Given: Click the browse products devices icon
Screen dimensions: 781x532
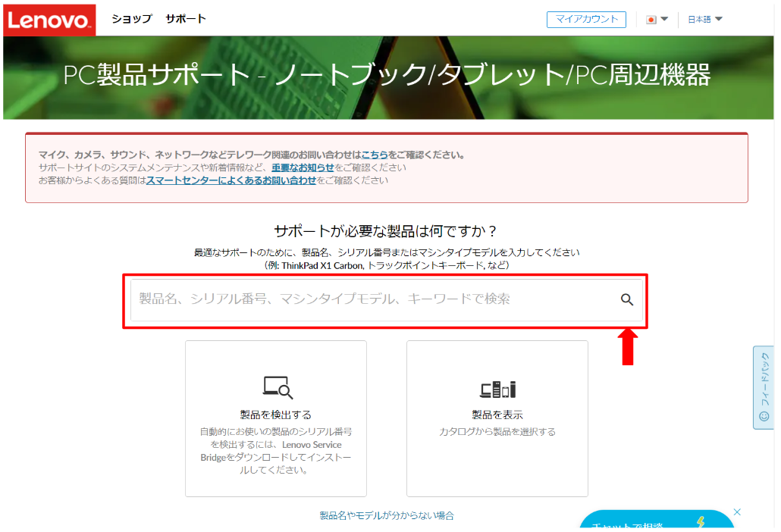Looking at the screenshot, I should coord(497,390).
